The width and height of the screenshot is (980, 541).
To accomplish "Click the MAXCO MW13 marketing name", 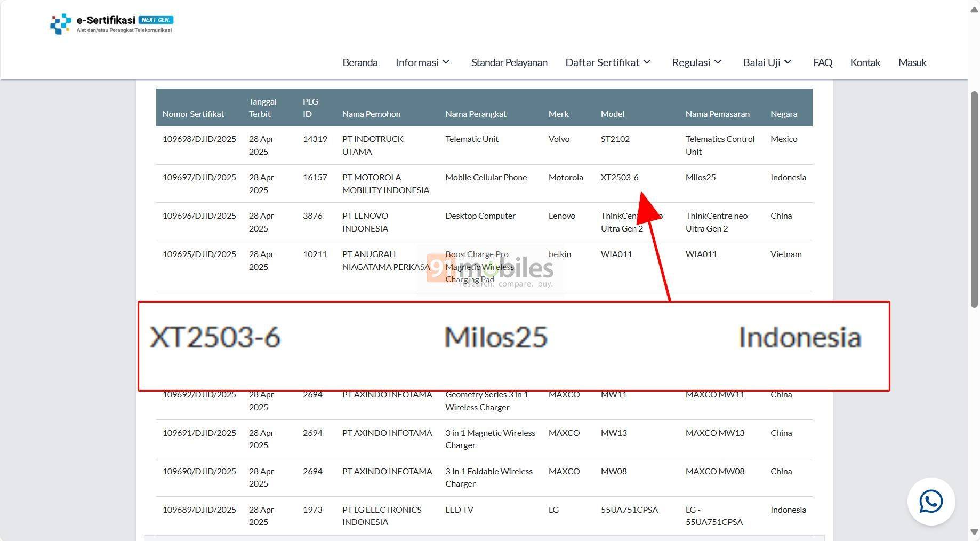I will [x=714, y=433].
